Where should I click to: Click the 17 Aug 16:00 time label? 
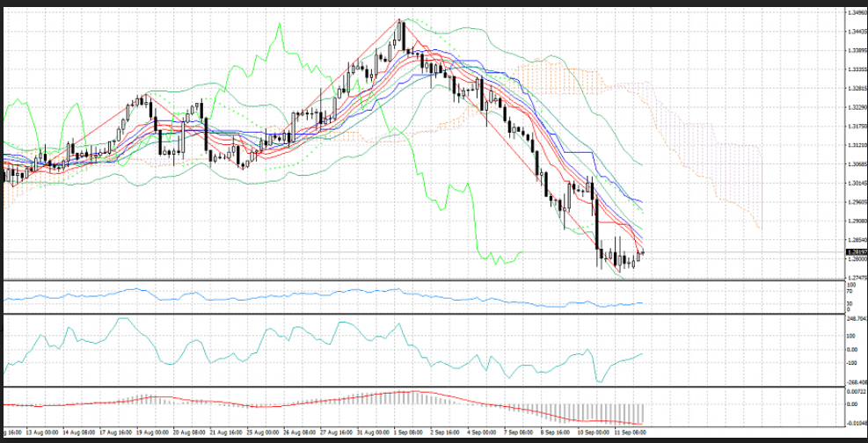(114, 432)
